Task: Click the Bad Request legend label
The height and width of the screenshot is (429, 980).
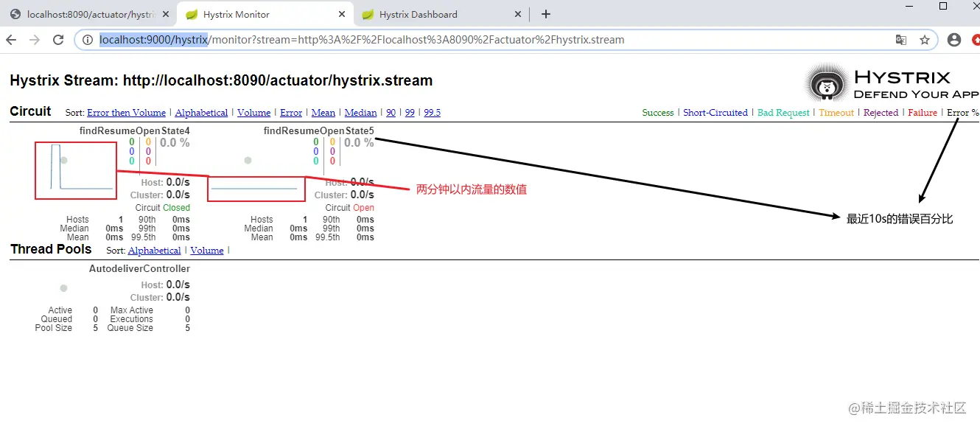Action: (x=784, y=113)
